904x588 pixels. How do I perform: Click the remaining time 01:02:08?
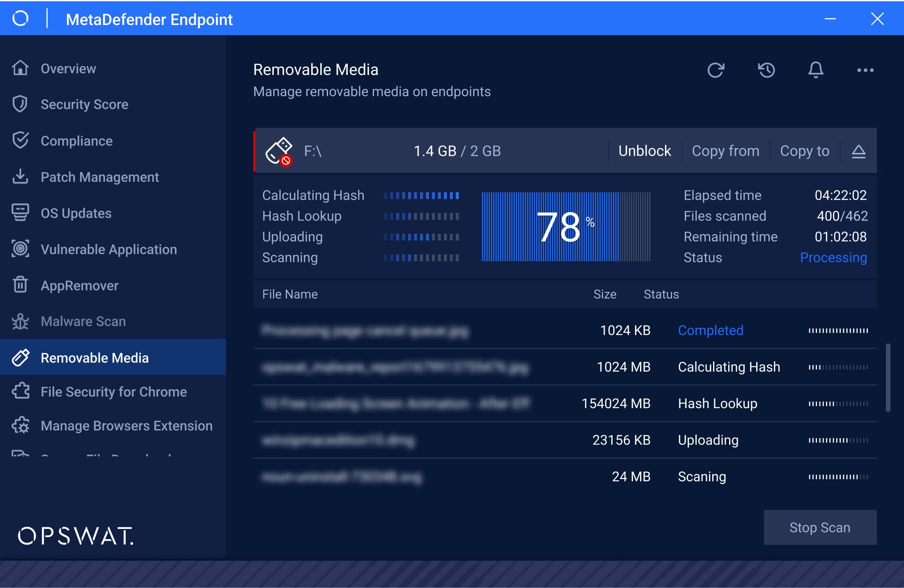(840, 237)
